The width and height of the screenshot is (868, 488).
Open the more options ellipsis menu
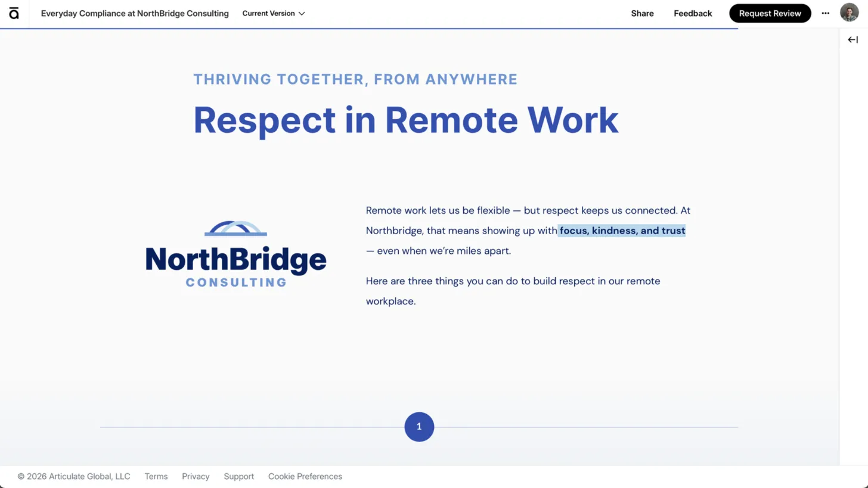pyautogui.click(x=825, y=14)
